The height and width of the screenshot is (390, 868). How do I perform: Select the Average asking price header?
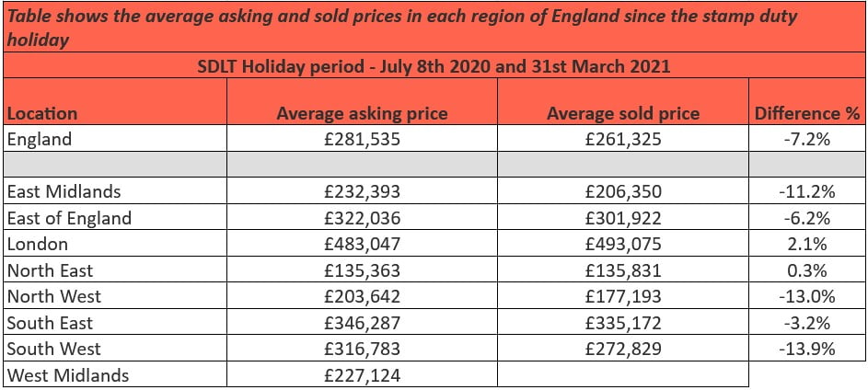[x=362, y=113]
